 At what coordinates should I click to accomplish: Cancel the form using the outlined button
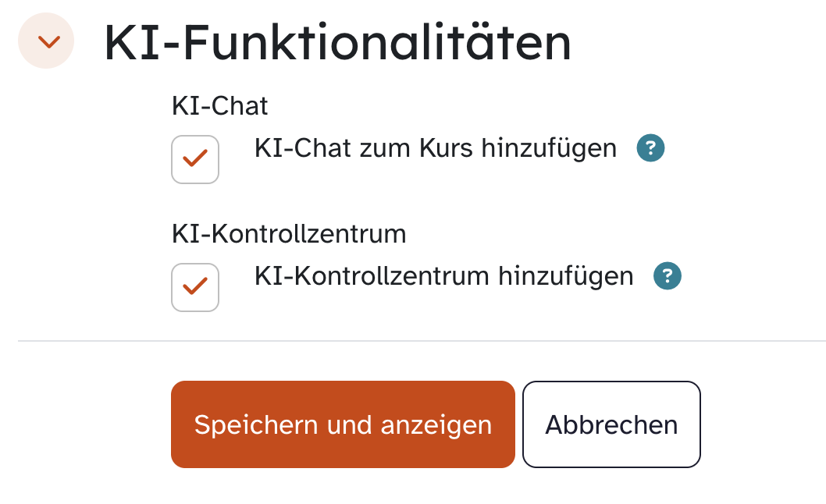tap(611, 424)
